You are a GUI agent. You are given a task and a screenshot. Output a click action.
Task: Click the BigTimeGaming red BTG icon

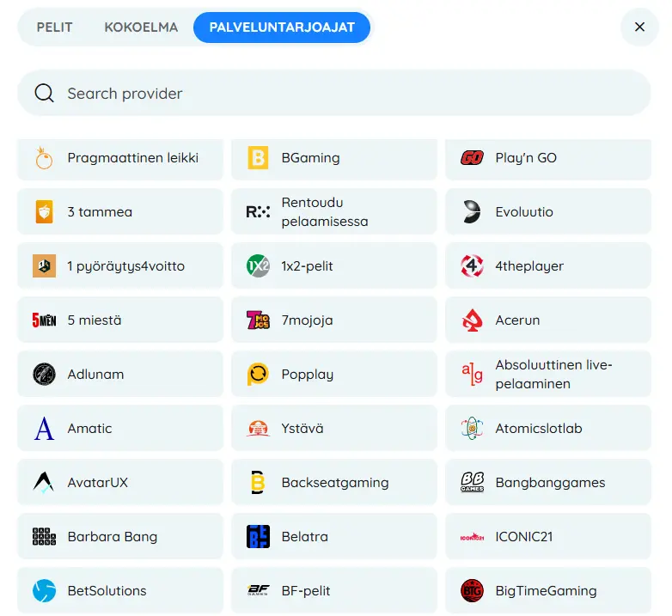pyautogui.click(x=472, y=591)
